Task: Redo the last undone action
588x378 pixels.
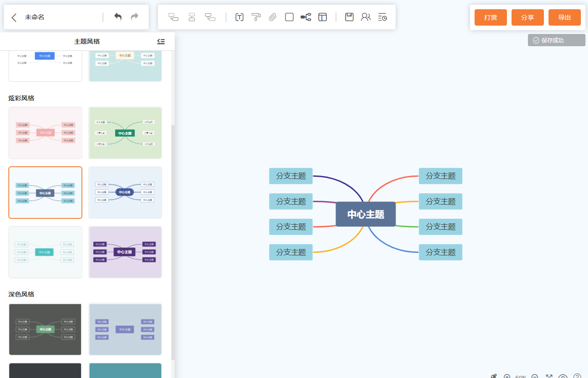Action: (x=134, y=17)
